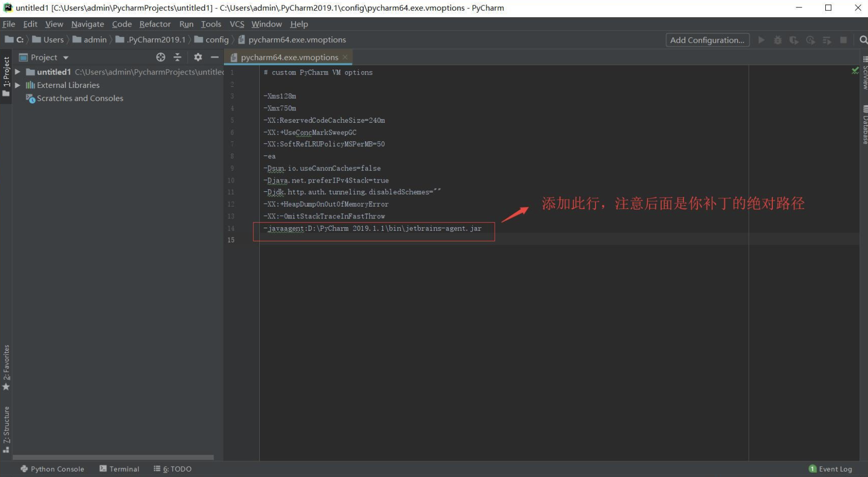Click the green inspection checkmark icon

click(x=855, y=71)
